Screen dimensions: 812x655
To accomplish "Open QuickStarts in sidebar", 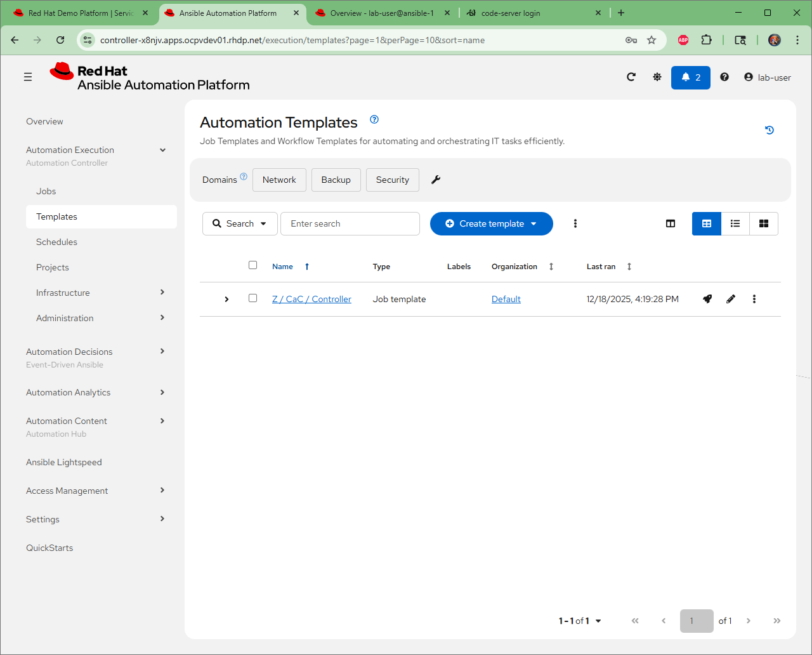I will tap(49, 548).
